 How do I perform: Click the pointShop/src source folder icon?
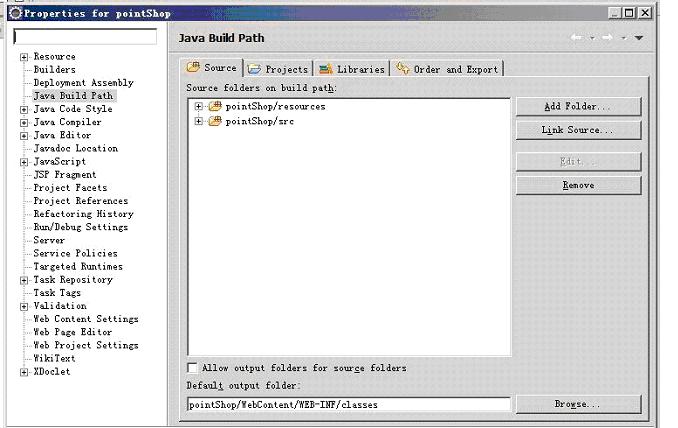click(215, 121)
